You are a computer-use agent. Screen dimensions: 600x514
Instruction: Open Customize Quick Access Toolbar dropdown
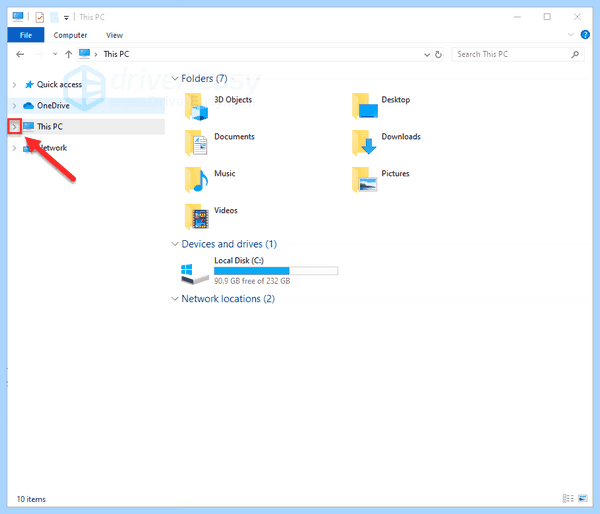[66, 18]
